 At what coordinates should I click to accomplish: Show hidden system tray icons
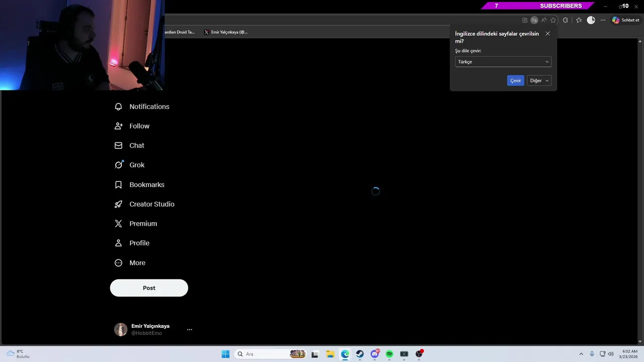pos(581,354)
